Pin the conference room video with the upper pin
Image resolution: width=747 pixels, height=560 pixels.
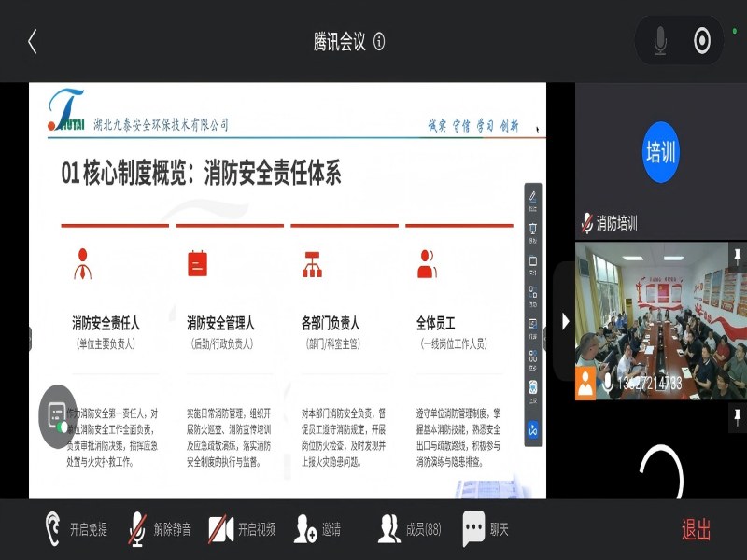[x=738, y=257]
